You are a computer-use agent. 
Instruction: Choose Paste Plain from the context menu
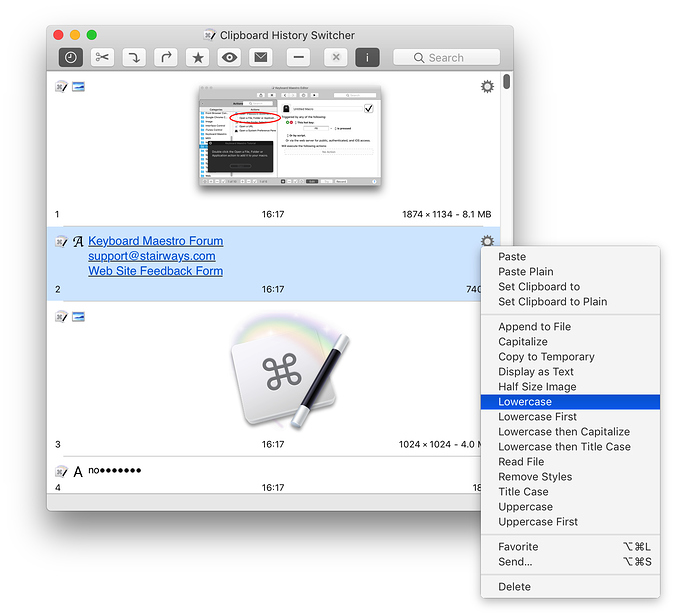click(570, 272)
